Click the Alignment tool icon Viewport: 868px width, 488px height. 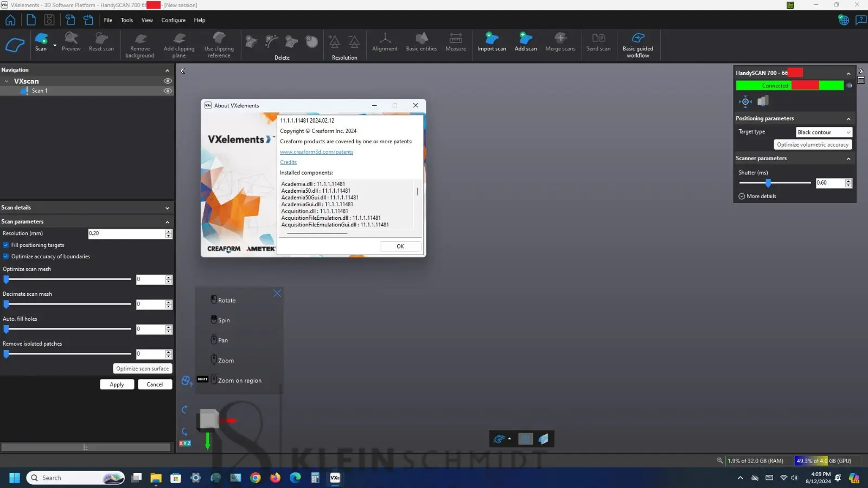[385, 39]
